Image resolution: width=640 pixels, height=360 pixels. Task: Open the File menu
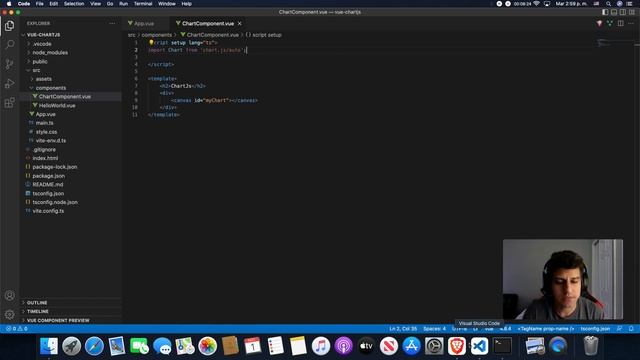click(x=40, y=4)
